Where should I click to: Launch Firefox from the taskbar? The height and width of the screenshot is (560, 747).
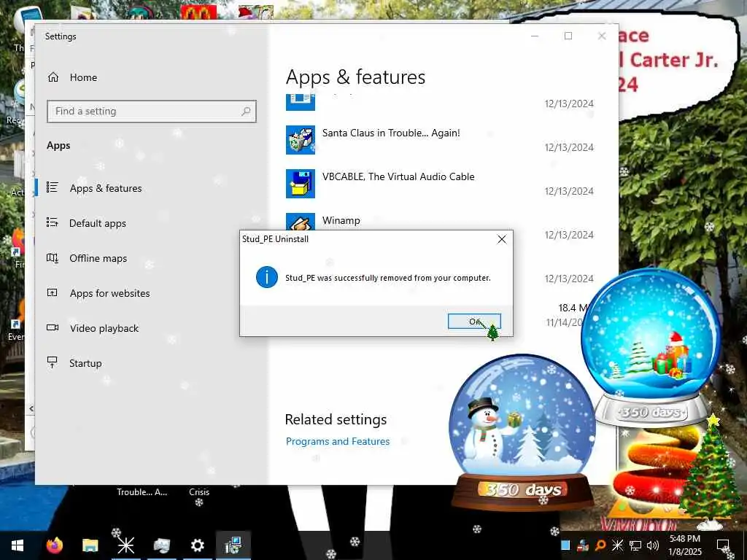coord(54,545)
